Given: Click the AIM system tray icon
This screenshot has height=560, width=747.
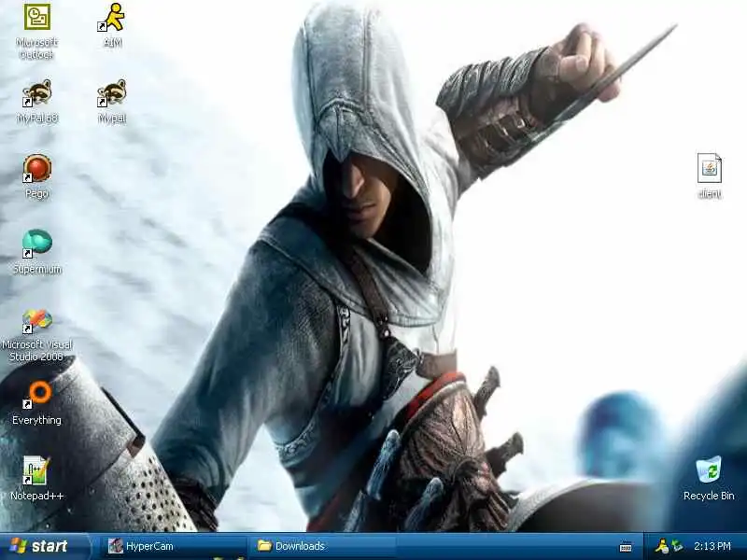Looking at the screenshot, I should coord(662,546).
